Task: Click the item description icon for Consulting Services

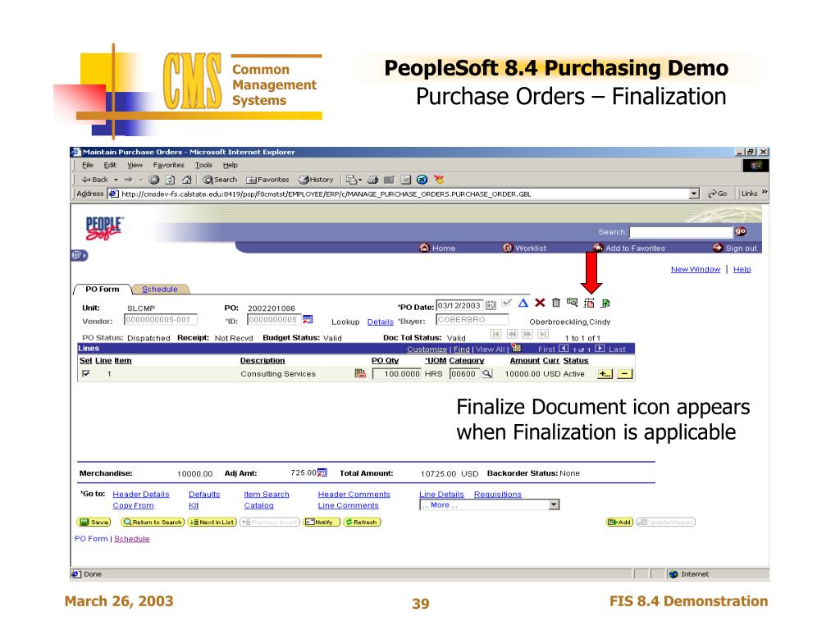Action: [x=360, y=373]
